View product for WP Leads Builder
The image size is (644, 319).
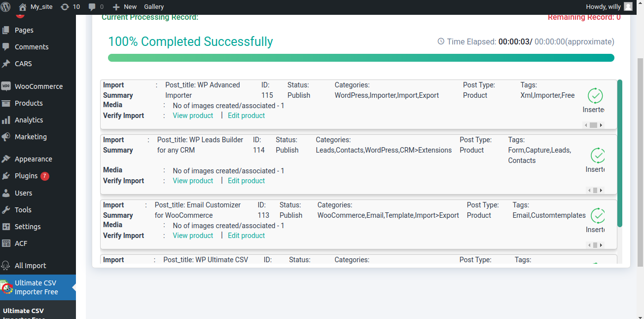pos(193,181)
